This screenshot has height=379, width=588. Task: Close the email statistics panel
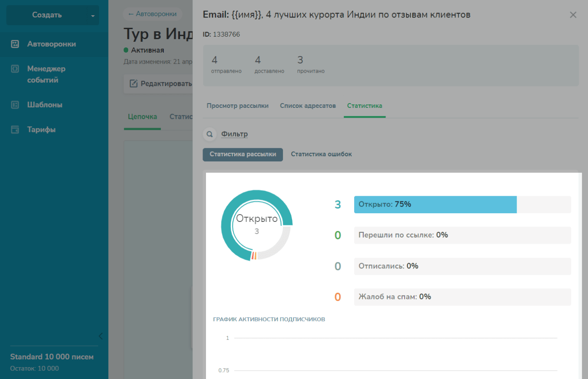click(x=573, y=15)
